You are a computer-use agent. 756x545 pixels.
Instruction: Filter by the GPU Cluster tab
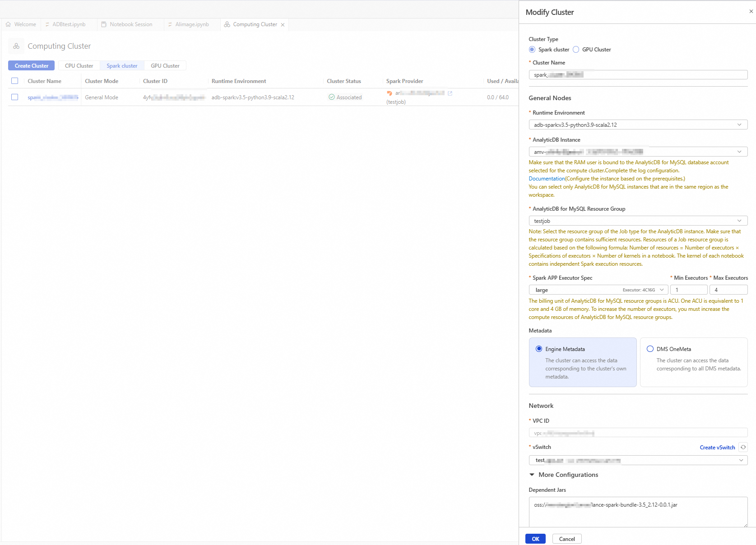click(x=165, y=66)
